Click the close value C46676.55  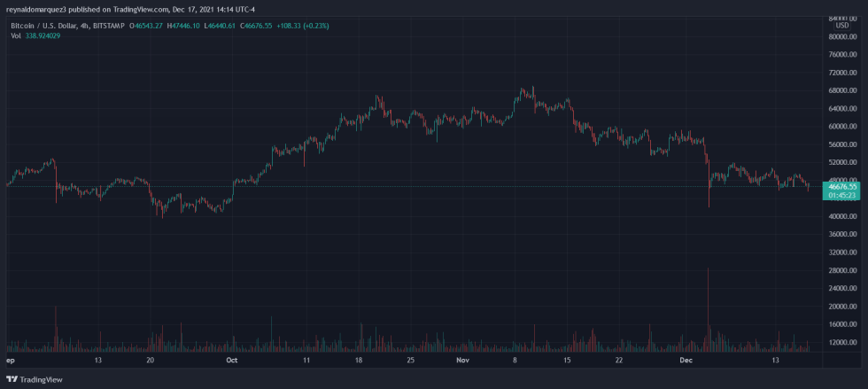coord(255,26)
